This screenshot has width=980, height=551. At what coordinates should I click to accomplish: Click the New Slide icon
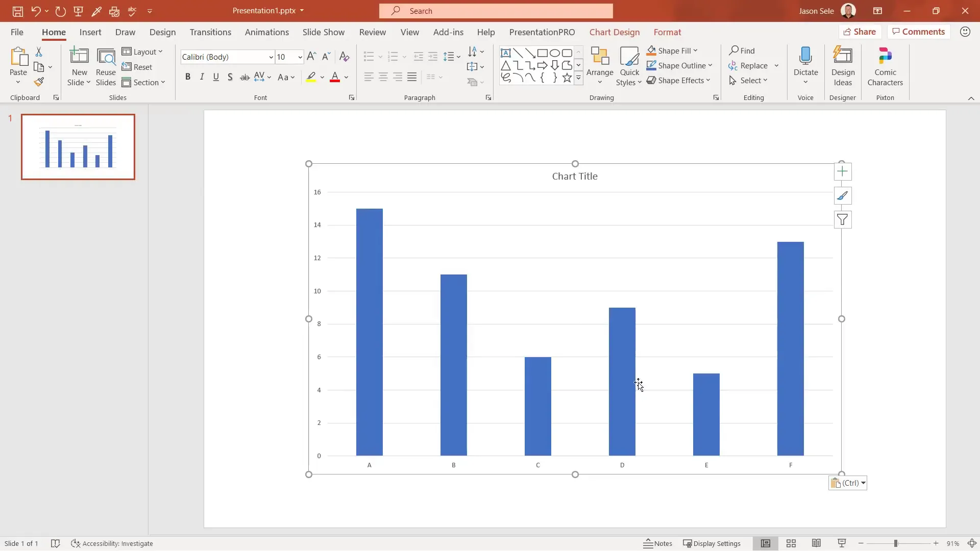tap(79, 56)
